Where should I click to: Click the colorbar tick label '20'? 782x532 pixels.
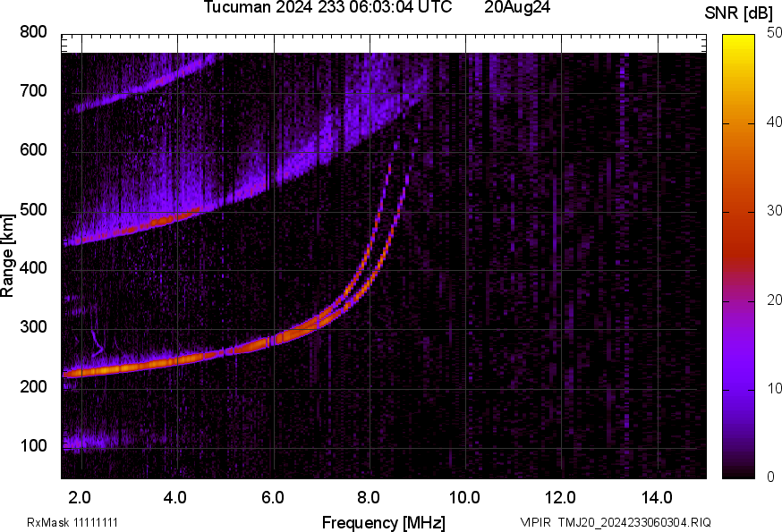(774, 300)
